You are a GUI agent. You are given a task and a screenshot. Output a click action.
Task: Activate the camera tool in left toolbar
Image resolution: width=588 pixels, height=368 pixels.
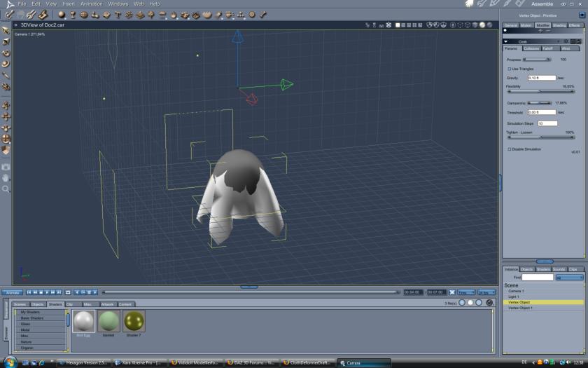pos(6,167)
